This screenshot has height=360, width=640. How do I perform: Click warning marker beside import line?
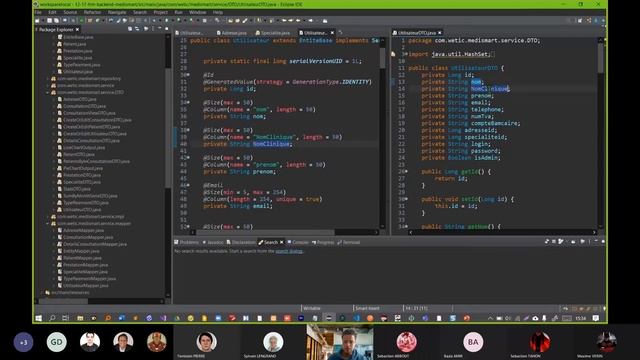(x=393, y=54)
